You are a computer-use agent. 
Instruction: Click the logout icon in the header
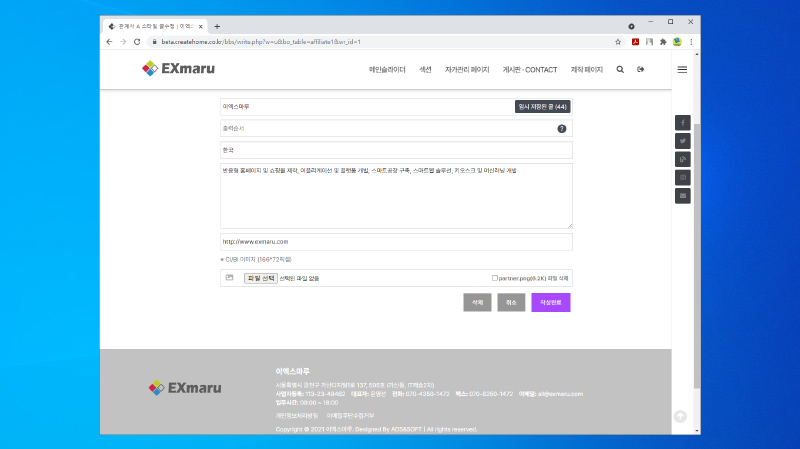tap(640, 69)
